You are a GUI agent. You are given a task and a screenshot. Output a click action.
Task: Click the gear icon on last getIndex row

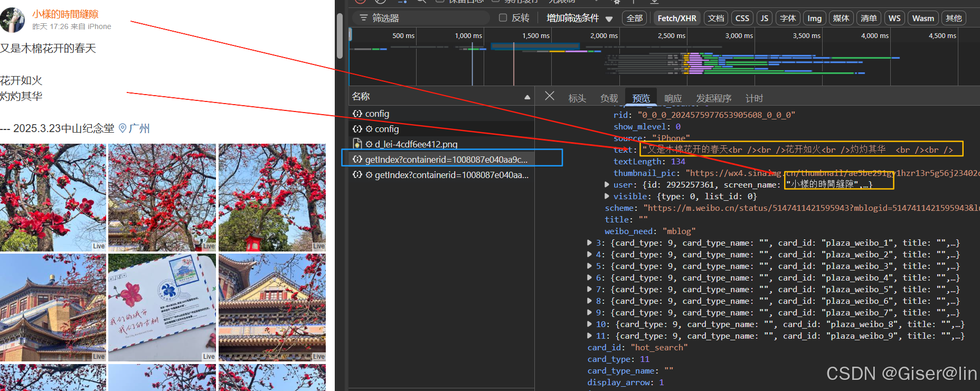coord(369,175)
